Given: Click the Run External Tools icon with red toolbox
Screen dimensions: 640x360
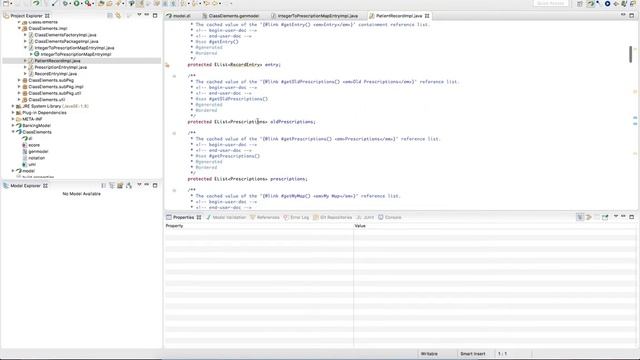Looking at the screenshot, I should click(88, 4).
